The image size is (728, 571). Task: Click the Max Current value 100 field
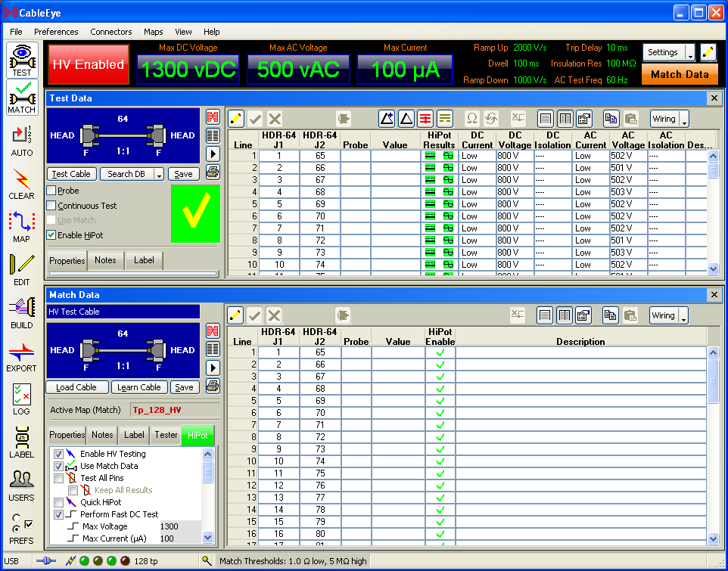[180, 538]
